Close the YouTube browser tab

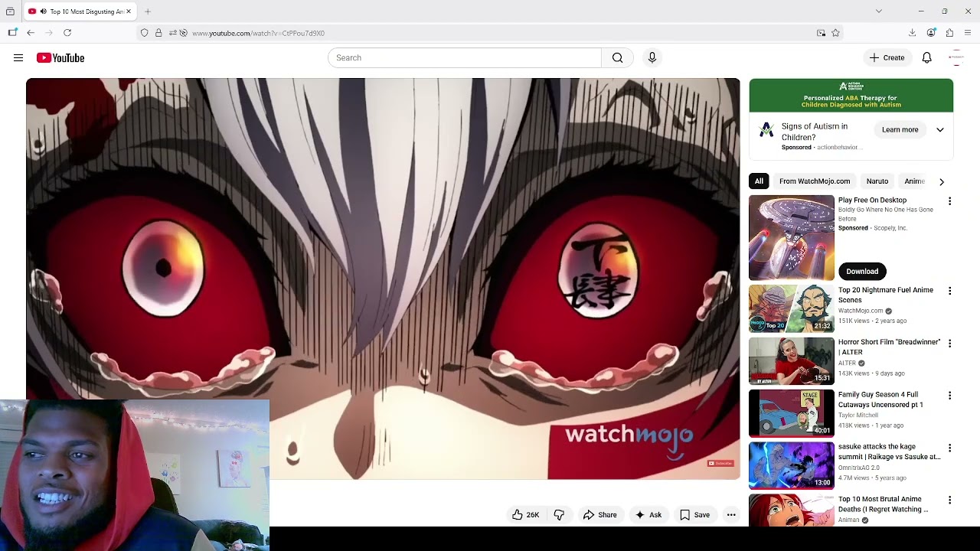129,11
